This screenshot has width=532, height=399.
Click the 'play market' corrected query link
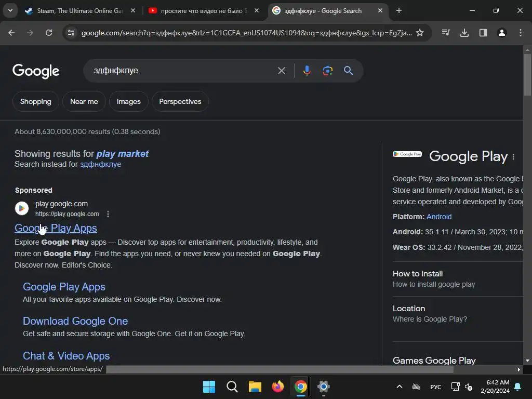tap(123, 154)
